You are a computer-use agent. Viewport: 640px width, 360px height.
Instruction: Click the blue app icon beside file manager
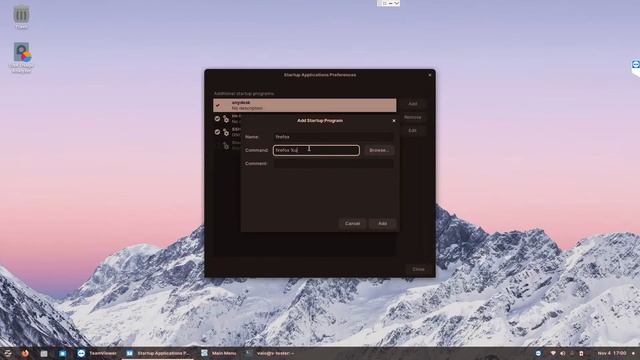[x=62, y=353]
